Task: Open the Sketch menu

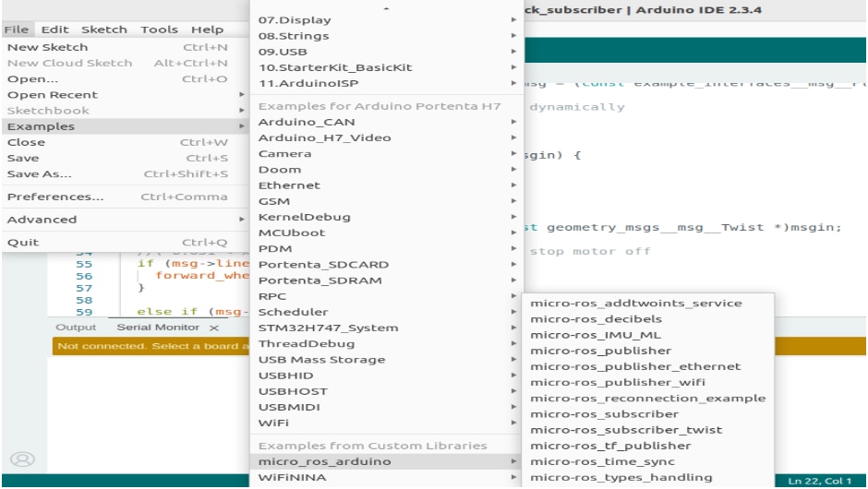Action: pos(104,30)
